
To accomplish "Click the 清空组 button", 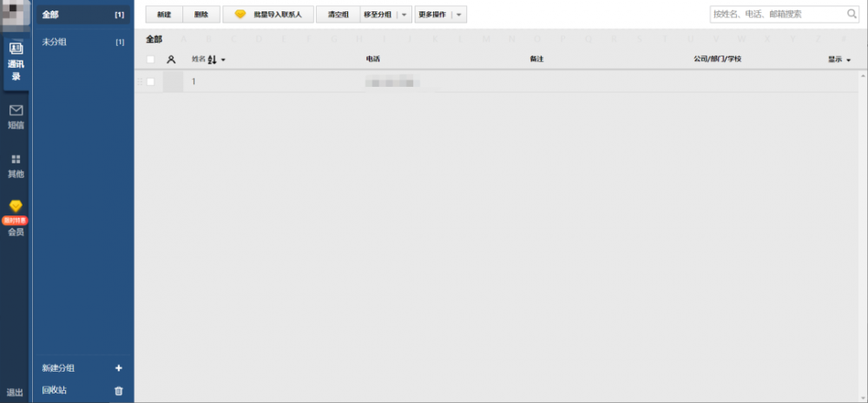I will pyautogui.click(x=338, y=15).
